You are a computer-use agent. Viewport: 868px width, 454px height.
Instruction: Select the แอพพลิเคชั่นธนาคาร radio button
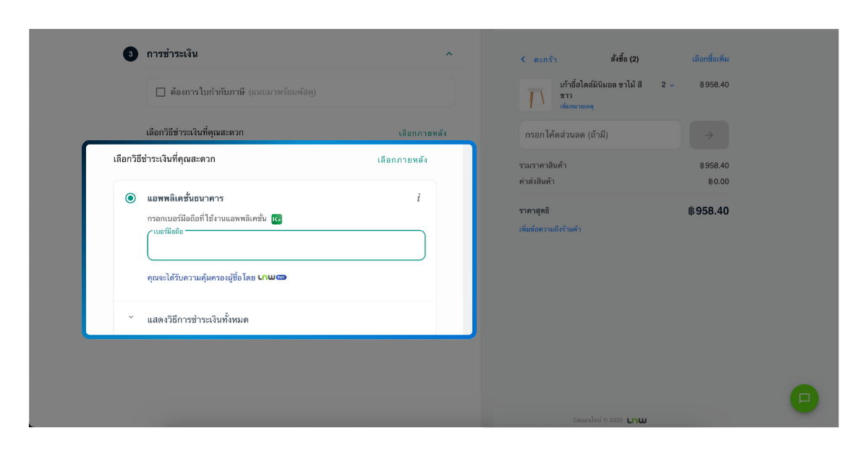pos(130,198)
